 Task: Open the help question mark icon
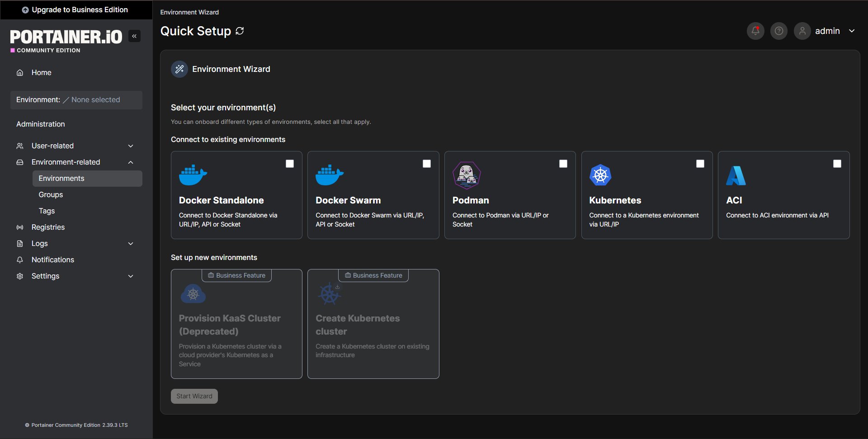[x=779, y=31]
